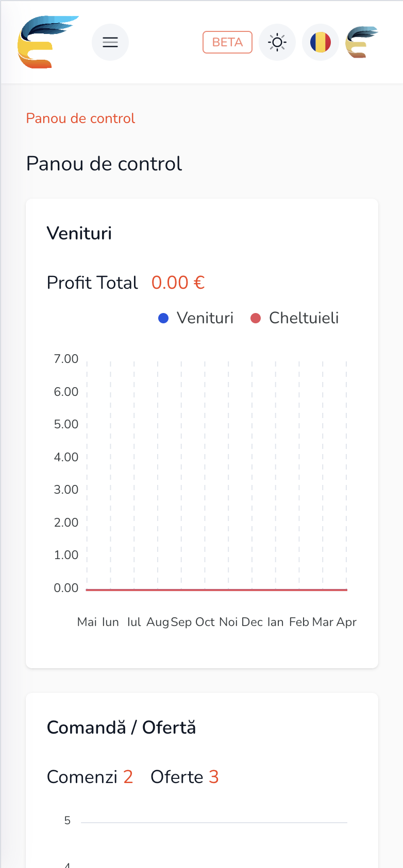This screenshot has width=403, height=868.
Task: Open the Romanian flag language selector
Action: pos(320,42)
